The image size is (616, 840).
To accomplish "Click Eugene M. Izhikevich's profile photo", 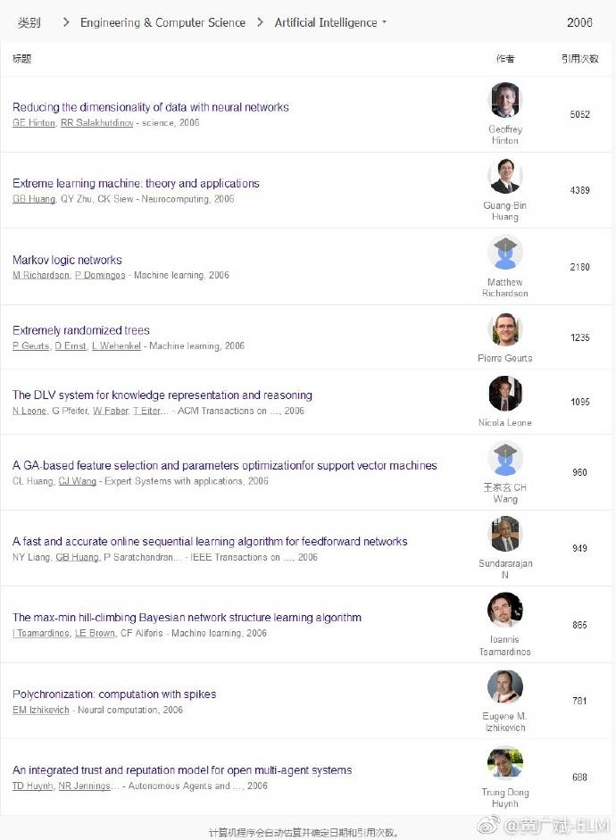I will [x=505, y=686].
